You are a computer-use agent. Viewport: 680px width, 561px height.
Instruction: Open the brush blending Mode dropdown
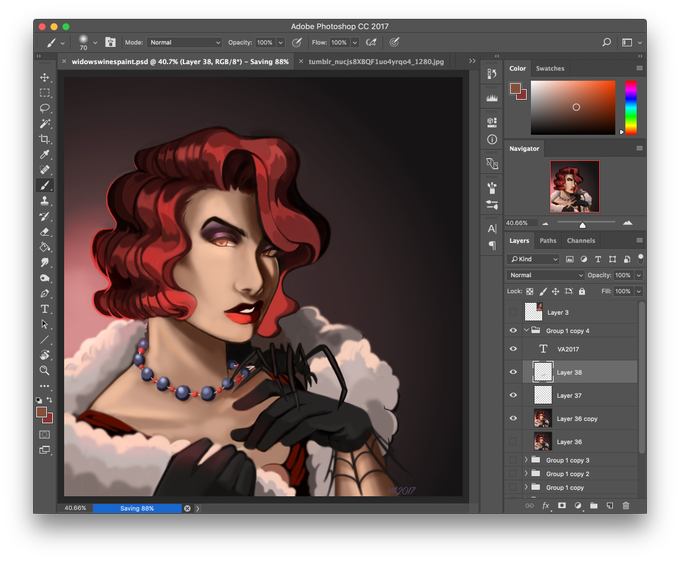pyautogui.click(x=185, y=43)
